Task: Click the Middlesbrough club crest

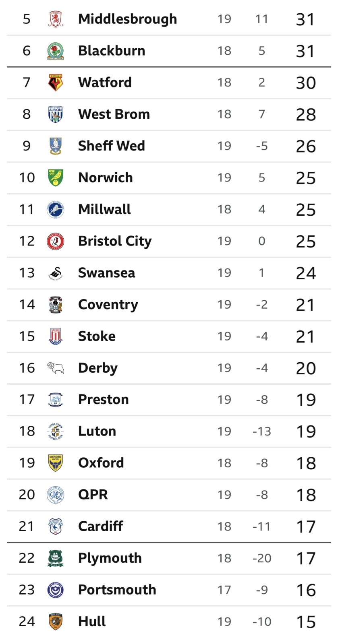Action: (x=56, y=19)
